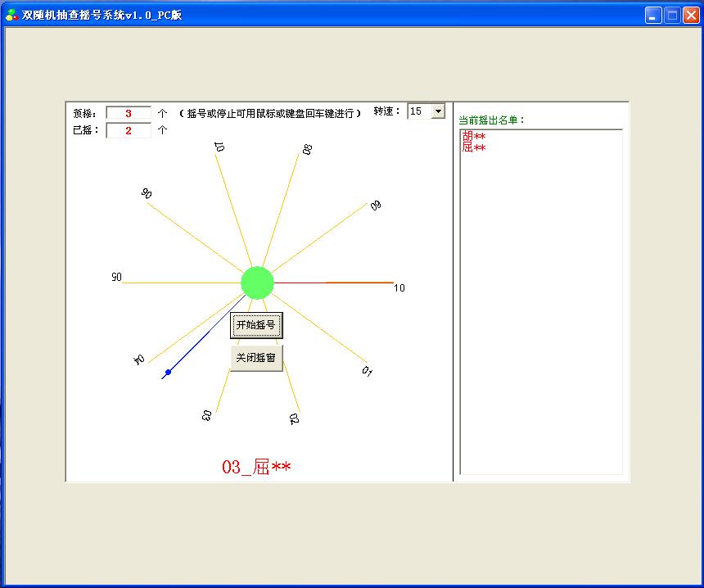Click the 06 spoke label on the wheel
The height and width of the screenshot is (588, 704).
click(x=147, y=194)
